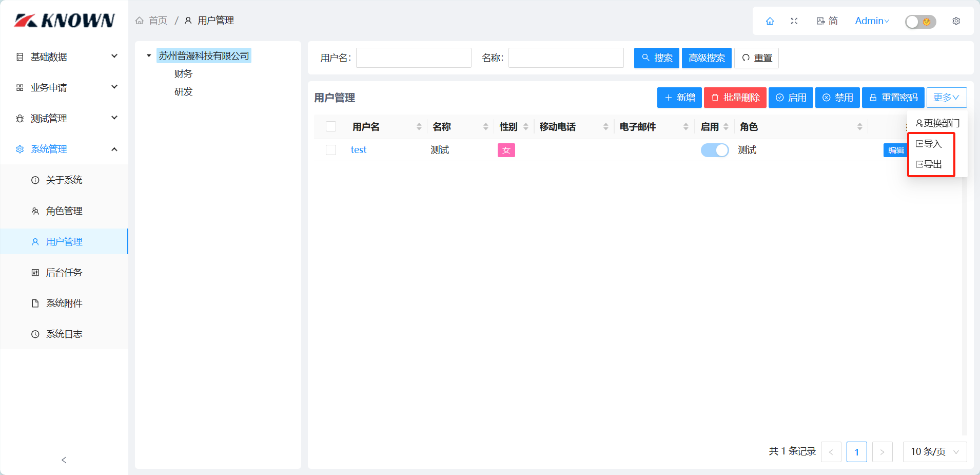Focus the 用户名 search field
Image resolution: width=980 pixels, height=475 pixels.
coord(414,58)
